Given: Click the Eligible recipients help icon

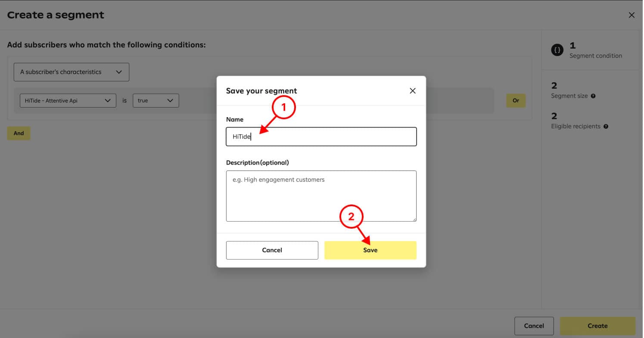Looking at the screenshot, I should point(606,127).
